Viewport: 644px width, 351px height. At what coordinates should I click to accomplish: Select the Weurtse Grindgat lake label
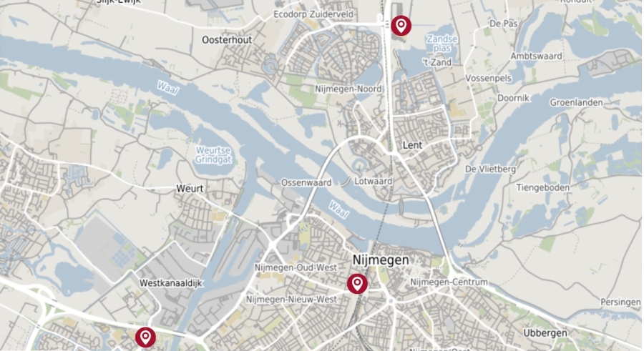[213, 154]
